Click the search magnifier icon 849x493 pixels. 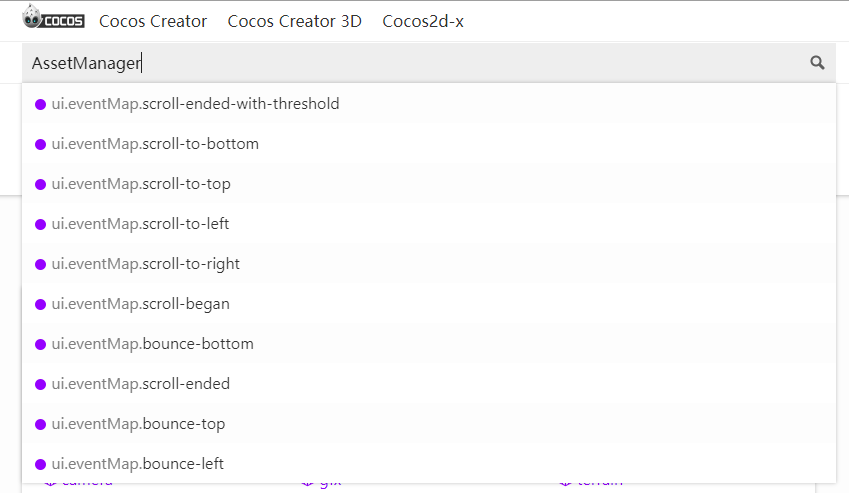[x=817, y=63]
